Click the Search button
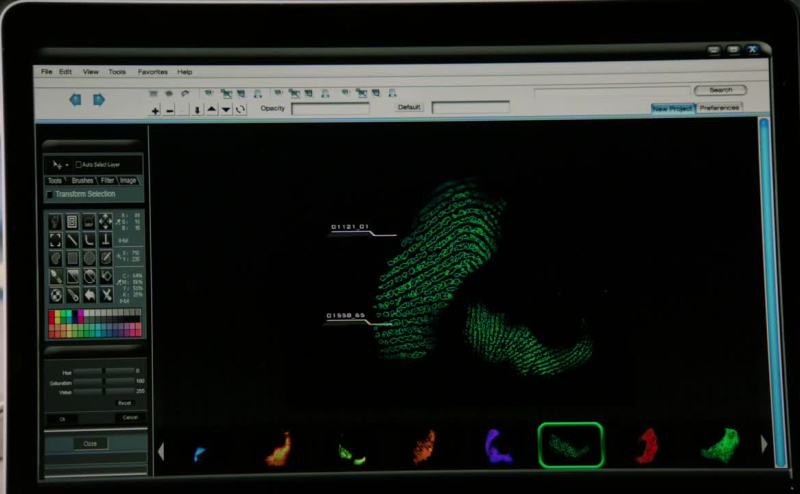800x494 pixels. point(720,90)
